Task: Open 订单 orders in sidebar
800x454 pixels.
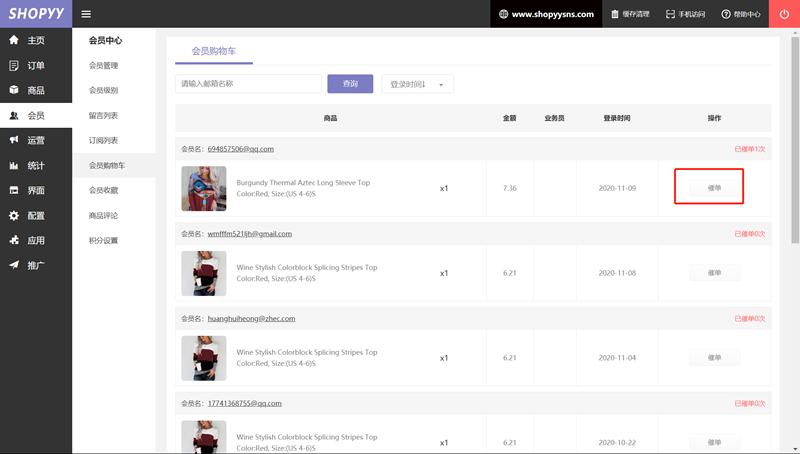Action: (36, 65)
